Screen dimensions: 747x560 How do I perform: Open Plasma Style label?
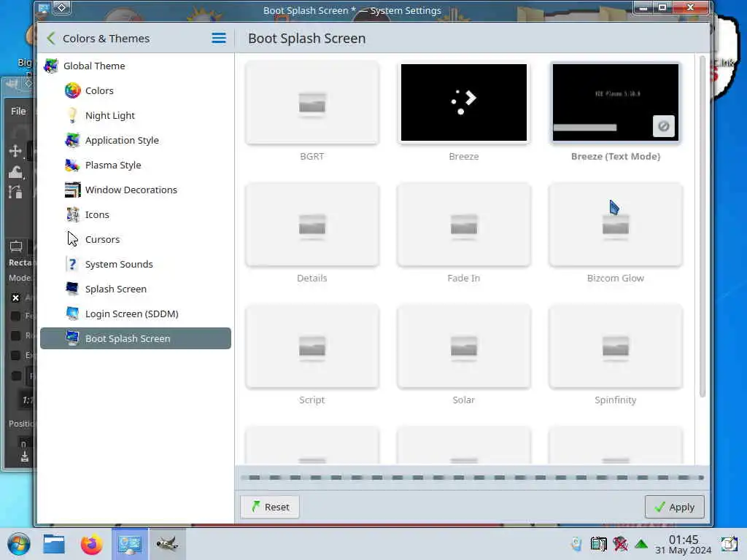(113, 165)
